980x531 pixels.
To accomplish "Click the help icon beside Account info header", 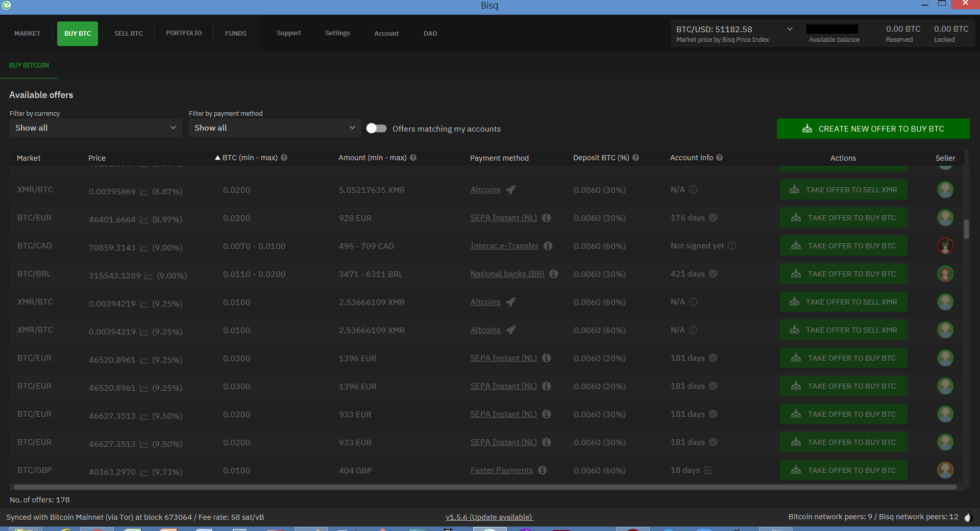I will [719, 158].
